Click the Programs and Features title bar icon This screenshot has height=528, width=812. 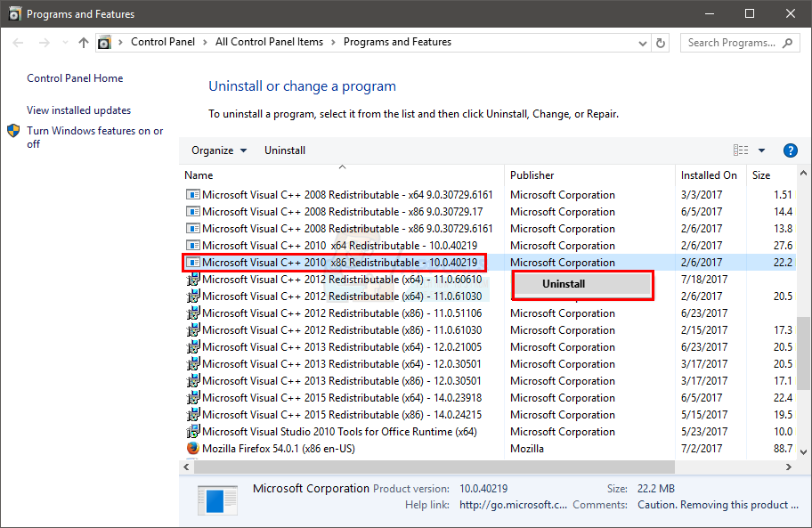(x=15, y=13)
